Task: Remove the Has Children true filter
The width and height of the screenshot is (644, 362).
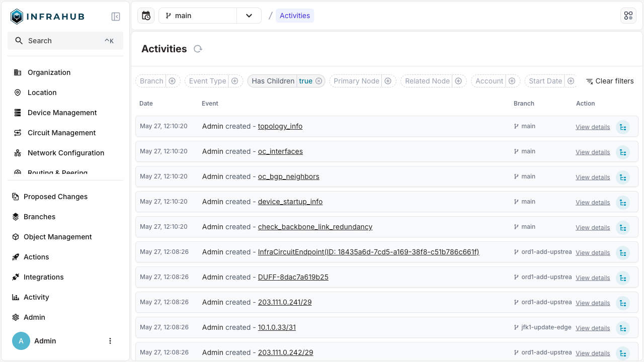Action: pos(318,81)
